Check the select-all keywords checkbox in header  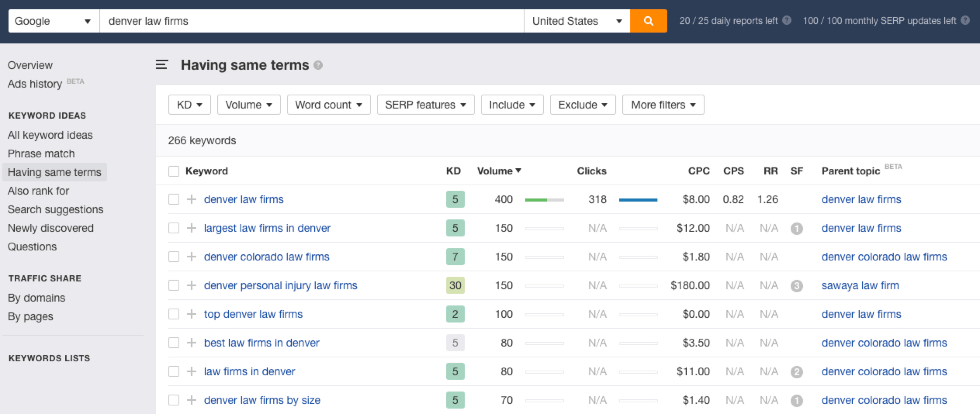(x=174, y=171)
